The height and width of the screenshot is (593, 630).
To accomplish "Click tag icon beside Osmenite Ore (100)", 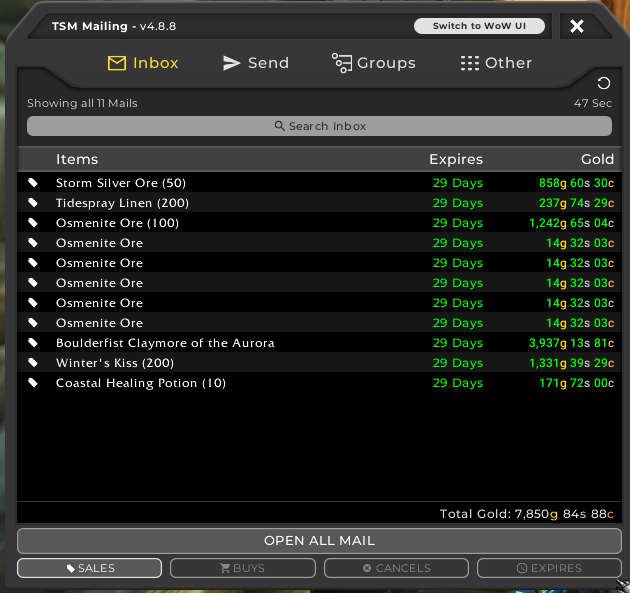I will coord(33,223).
